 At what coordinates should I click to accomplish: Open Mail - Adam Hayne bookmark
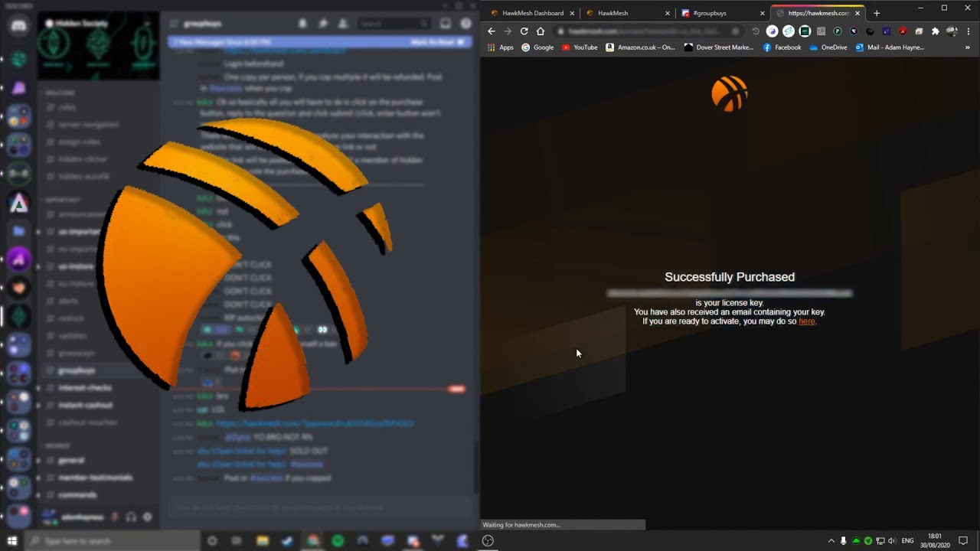pos(890,47)
